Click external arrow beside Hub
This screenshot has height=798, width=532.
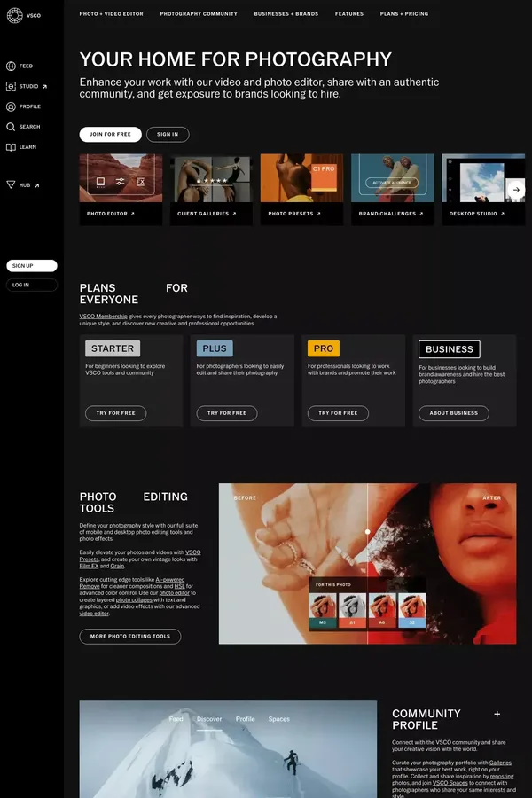(x=36, y=185)
